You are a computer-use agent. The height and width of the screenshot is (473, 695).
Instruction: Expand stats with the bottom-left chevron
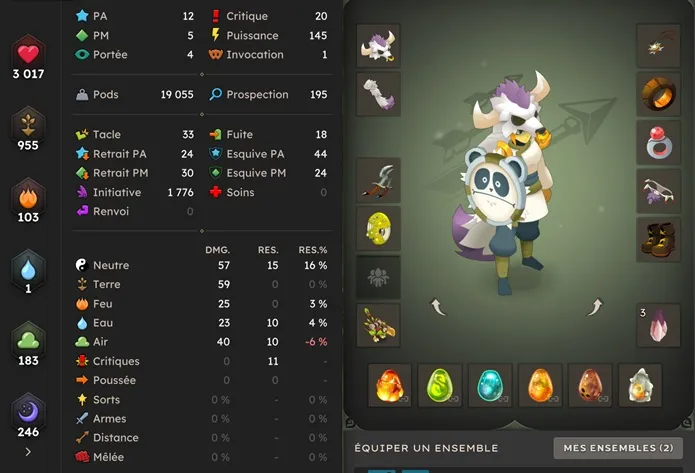pyautogui.click(x=28, y=452)
